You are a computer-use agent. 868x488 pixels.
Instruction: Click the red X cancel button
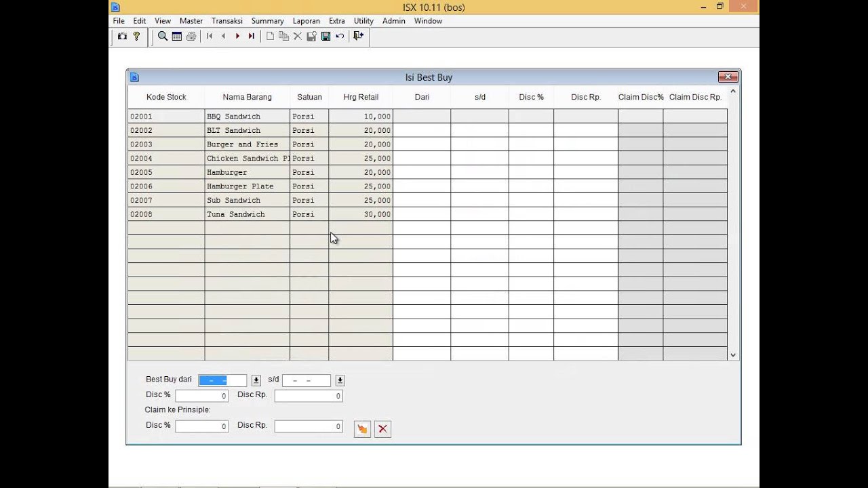tap(382, 428)
